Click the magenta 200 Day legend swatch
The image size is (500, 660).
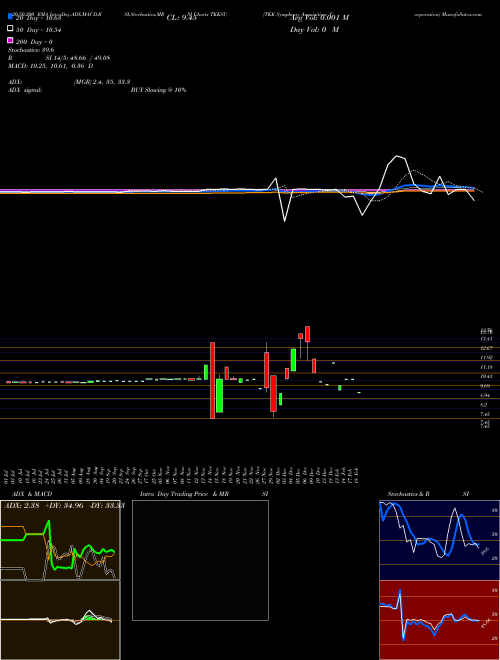pos(10,40)
